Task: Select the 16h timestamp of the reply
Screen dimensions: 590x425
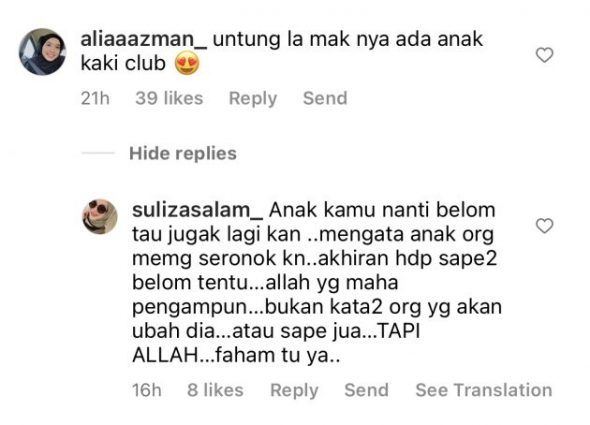Action: point(147,390)
